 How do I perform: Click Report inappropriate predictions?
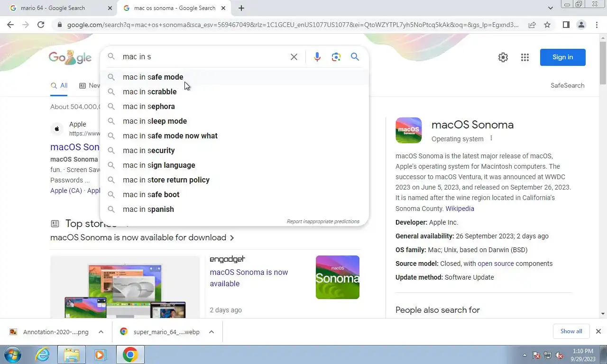tap(323, 221)
